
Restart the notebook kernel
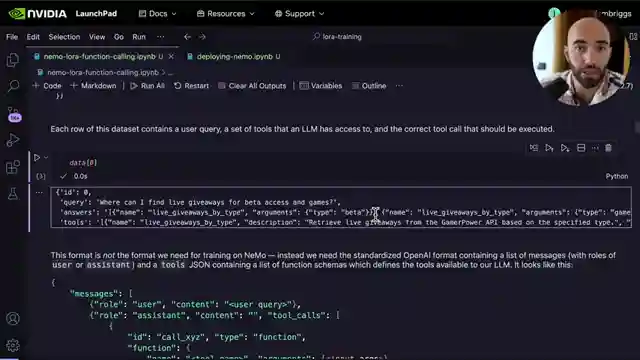point(191,86)
